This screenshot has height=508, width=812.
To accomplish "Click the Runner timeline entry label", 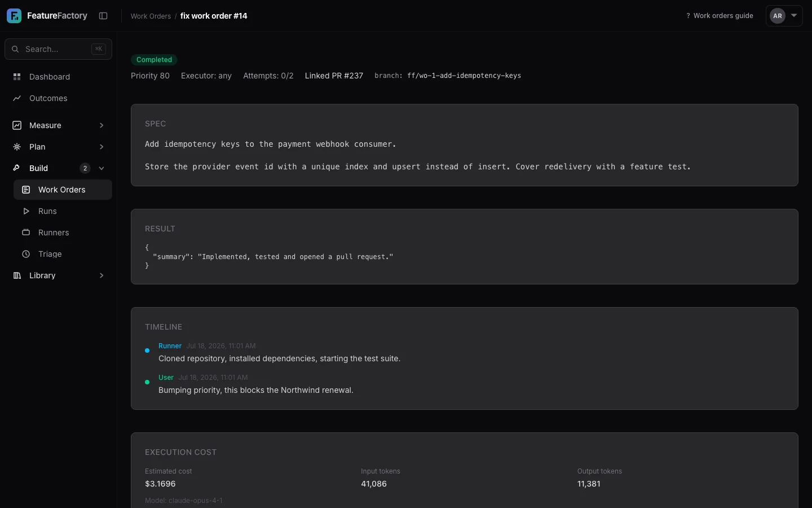I will pyautogui.click(x=170, y=346).
